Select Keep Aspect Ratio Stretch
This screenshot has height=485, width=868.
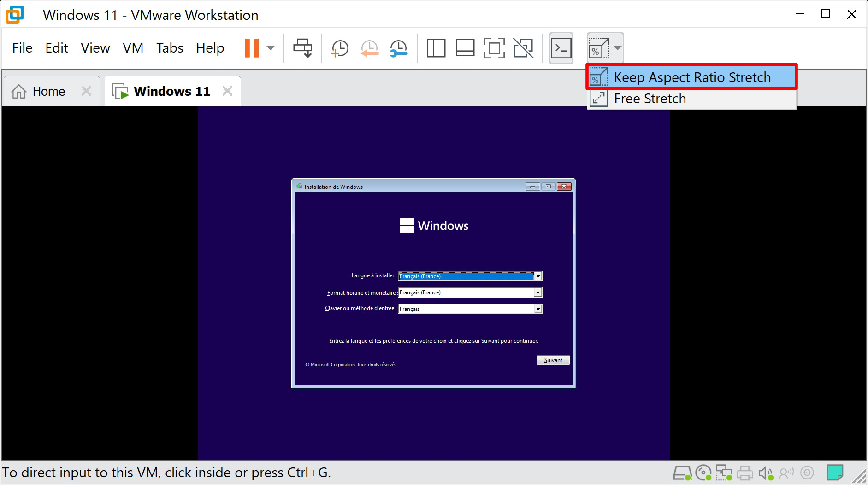[x=691, y=77]
